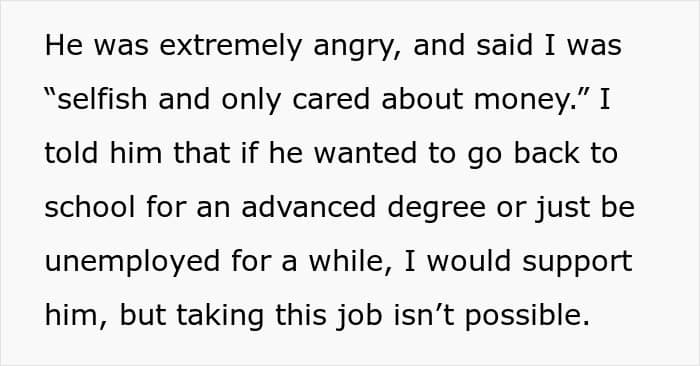Click the word "him," starting last line
700x366 pixels.
(76, 316)
